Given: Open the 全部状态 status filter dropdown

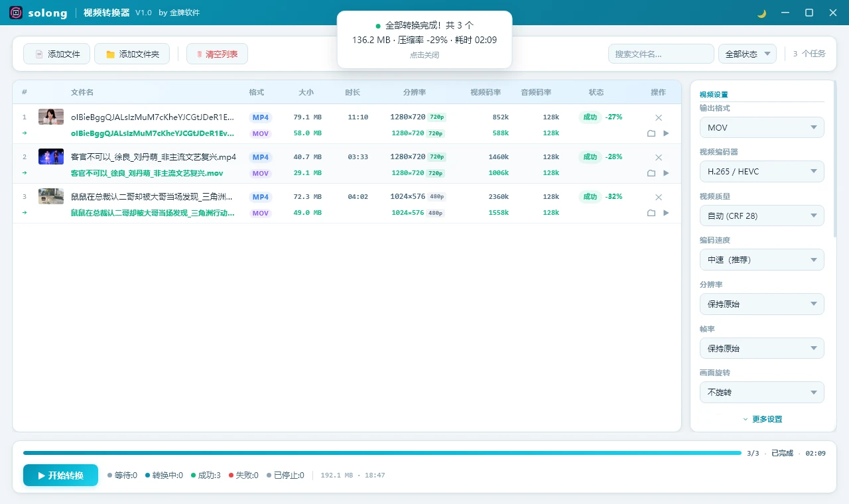Looking at the screenshot, I should pos(747,54).
